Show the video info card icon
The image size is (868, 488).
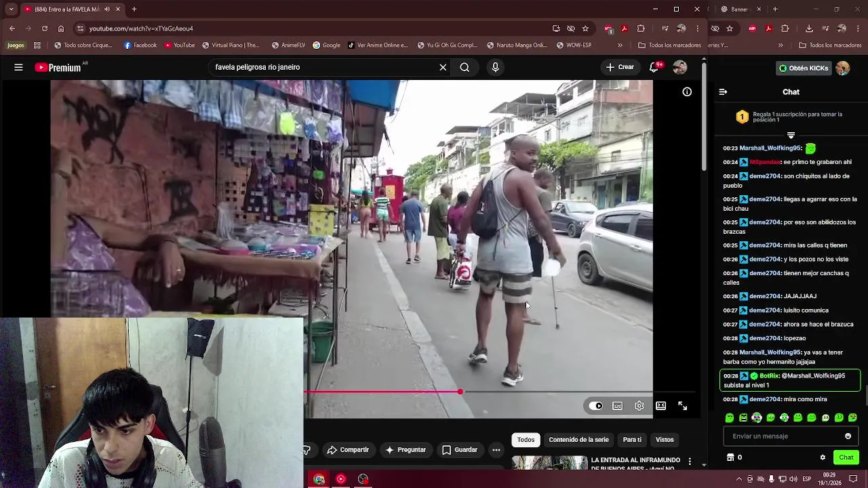[x=687, y=92]
